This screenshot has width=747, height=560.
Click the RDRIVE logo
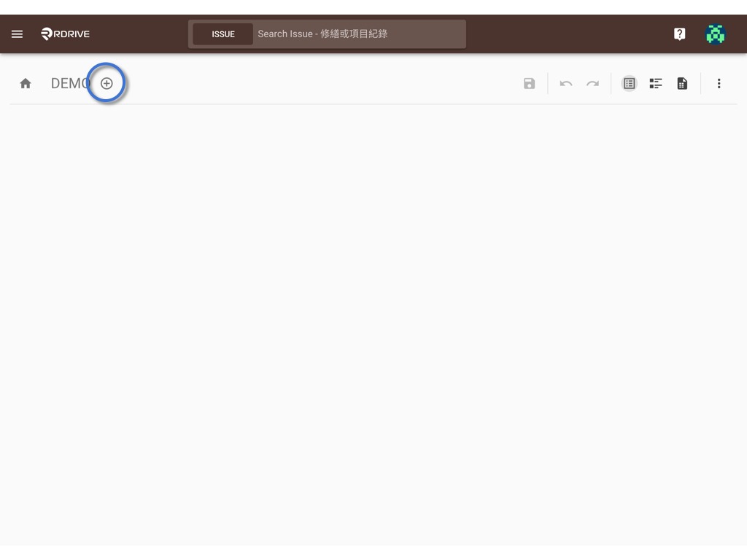65,34
